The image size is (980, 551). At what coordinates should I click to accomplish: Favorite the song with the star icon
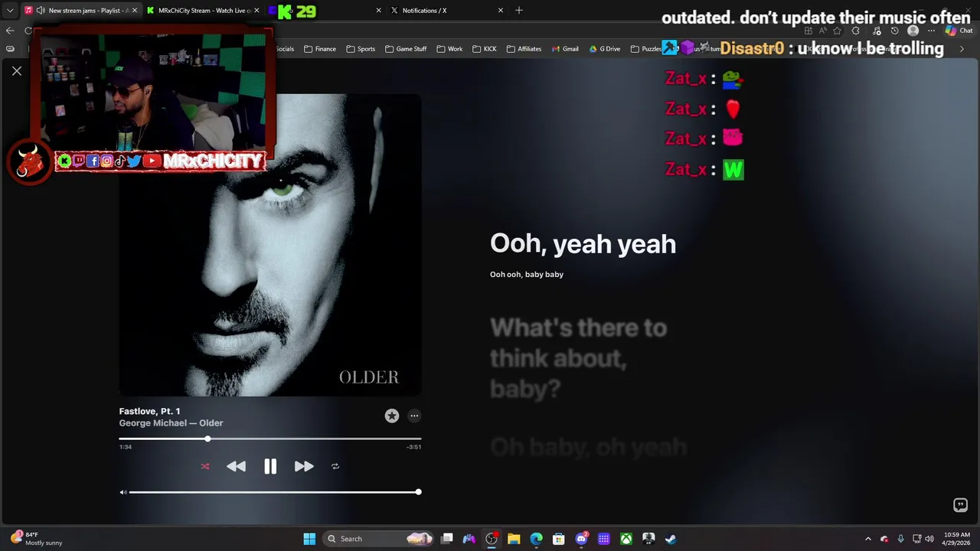tap(392, 416)
